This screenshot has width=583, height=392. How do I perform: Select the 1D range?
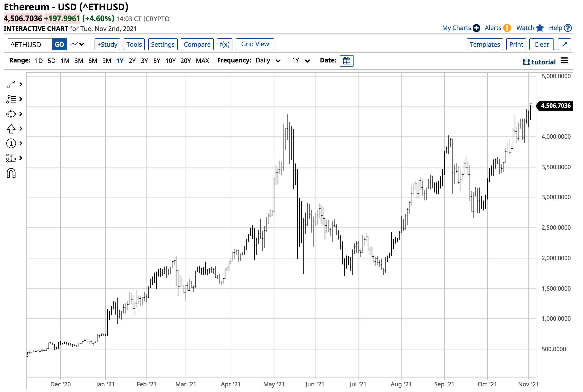(39, 61)
